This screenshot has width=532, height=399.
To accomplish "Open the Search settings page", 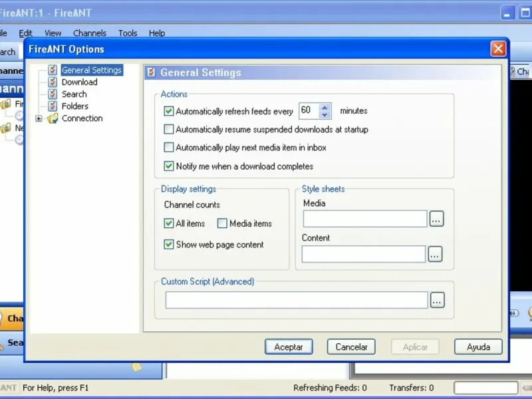I will pos(74,94).
